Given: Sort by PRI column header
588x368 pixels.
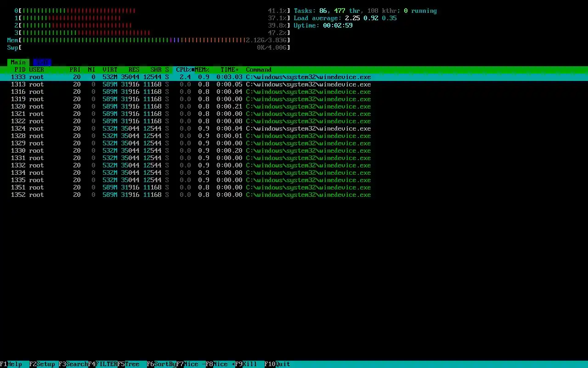Looking at the screenshot, I should [x=75, y=69].
